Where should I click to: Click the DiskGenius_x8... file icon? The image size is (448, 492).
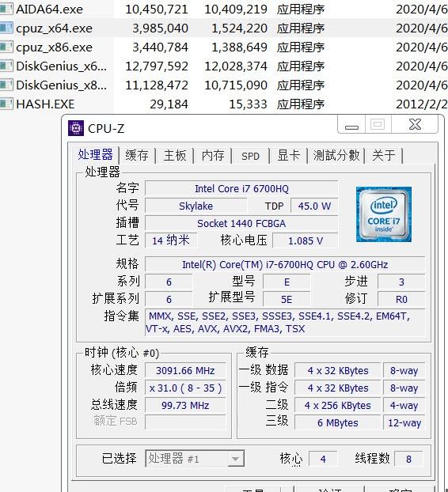[x=6, y=85]
